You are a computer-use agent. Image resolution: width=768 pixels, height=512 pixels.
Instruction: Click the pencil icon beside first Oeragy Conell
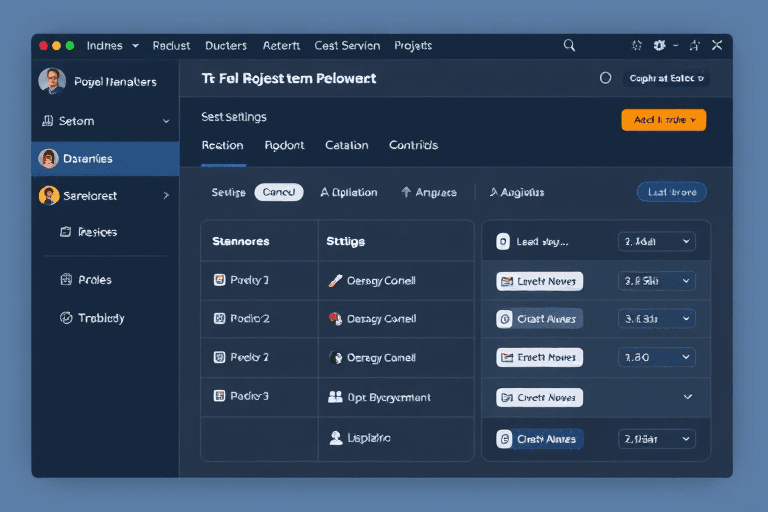[x=336, y=281]
